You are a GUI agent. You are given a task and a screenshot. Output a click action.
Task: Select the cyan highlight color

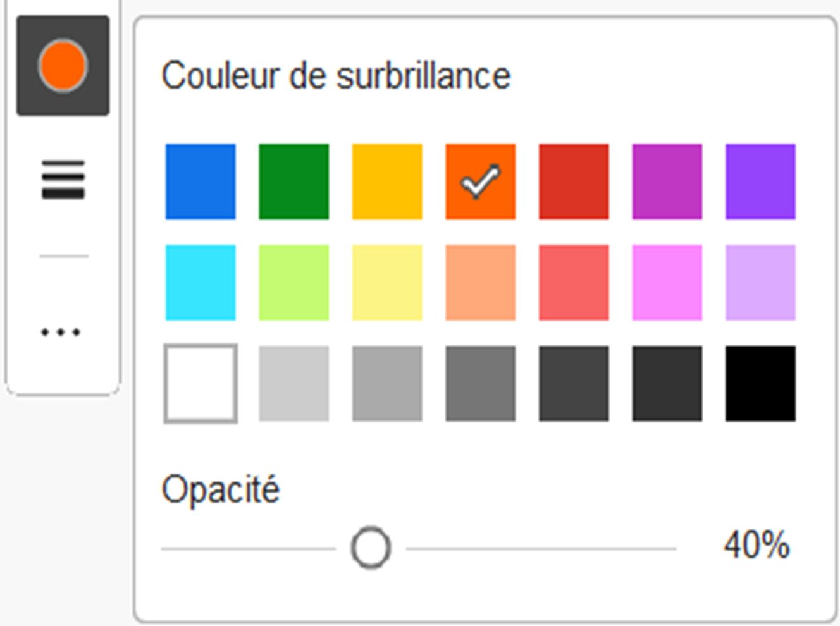tap(201, 281)
